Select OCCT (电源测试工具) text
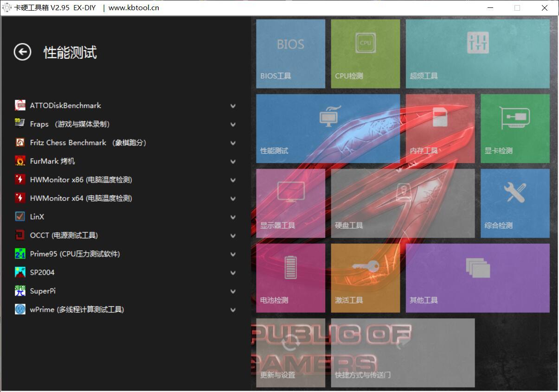The height and width of the screenshot is (392, 559). click(64, 235)
